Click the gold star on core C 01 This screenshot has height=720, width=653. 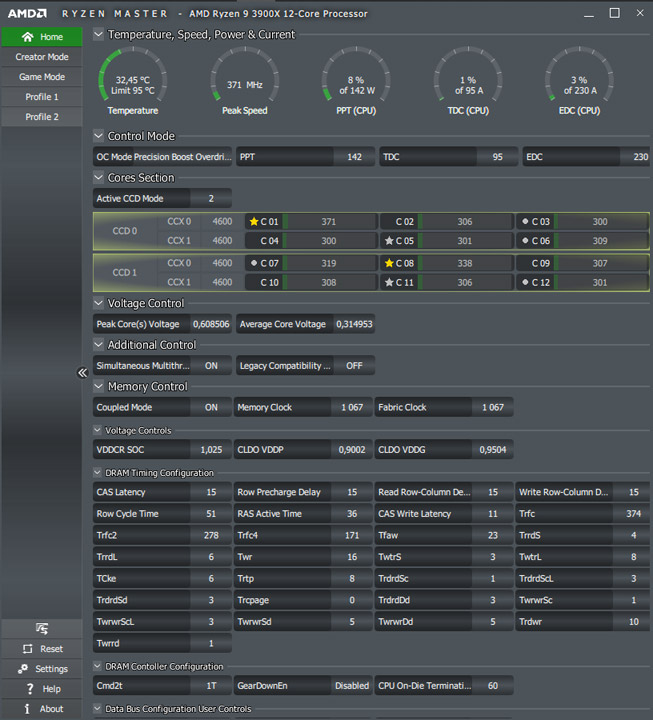[253, 222]
